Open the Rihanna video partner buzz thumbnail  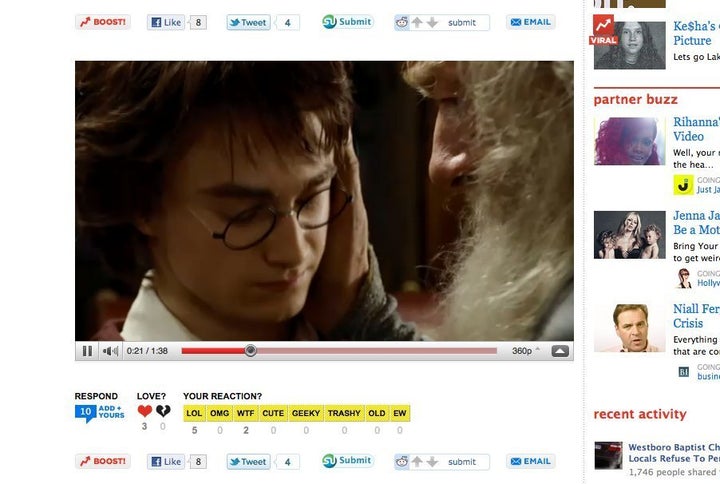pyautogui.click(x=629, y=141)
